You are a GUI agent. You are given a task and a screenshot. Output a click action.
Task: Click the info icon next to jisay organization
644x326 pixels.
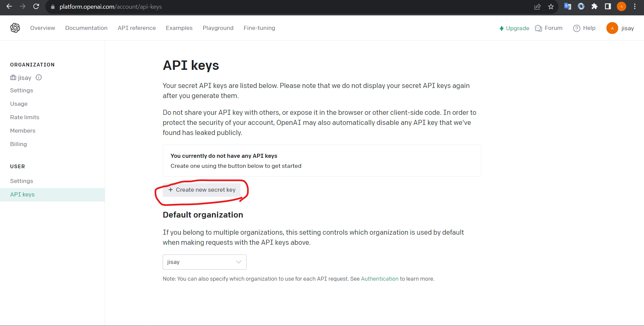click(x=39, y=77)
